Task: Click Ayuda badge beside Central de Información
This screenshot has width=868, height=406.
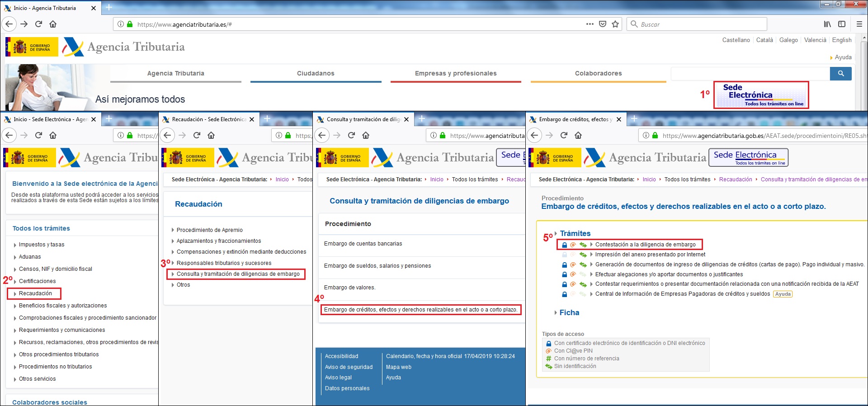Action: point(783,294)
